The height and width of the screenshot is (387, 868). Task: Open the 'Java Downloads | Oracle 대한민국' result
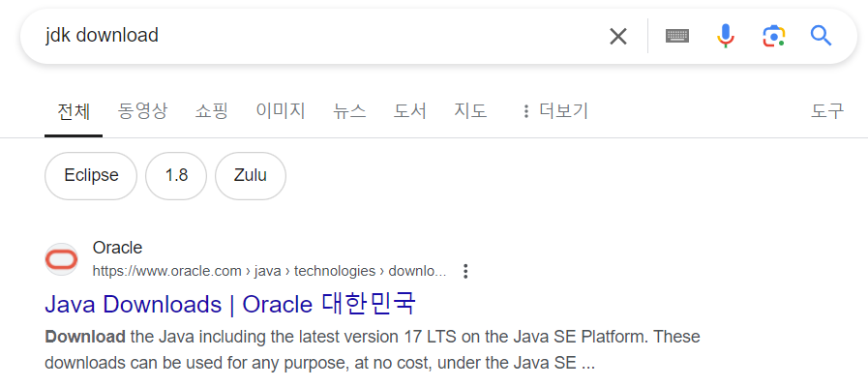click(229, 304)
